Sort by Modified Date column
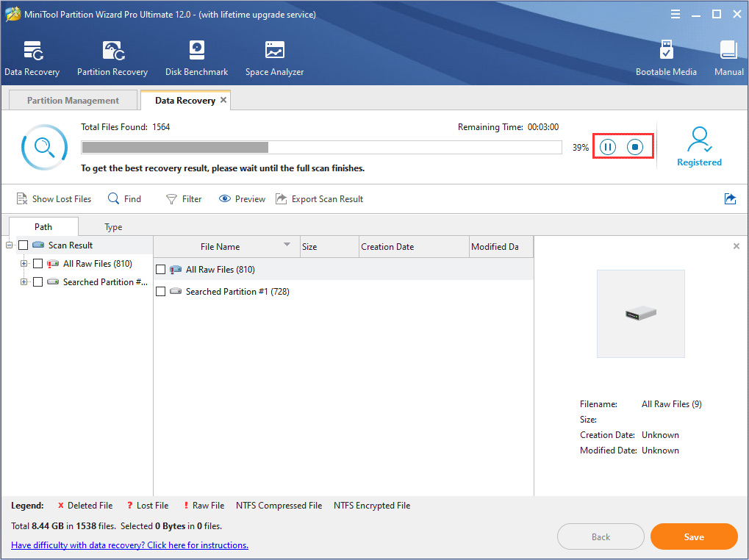 pyautogui.click(x=501, y=247)
